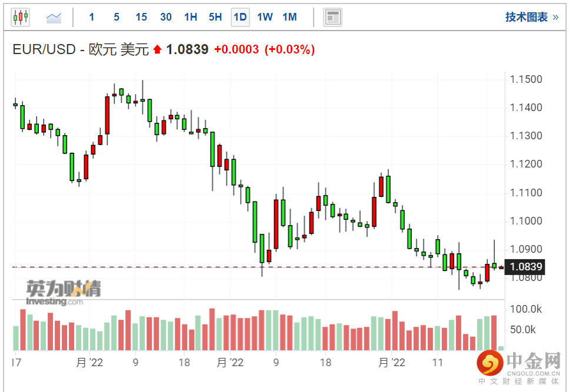Viewport: 569px width, 392px height.
Task: Open the news panel icon
Action: click(x=332, y=17)
